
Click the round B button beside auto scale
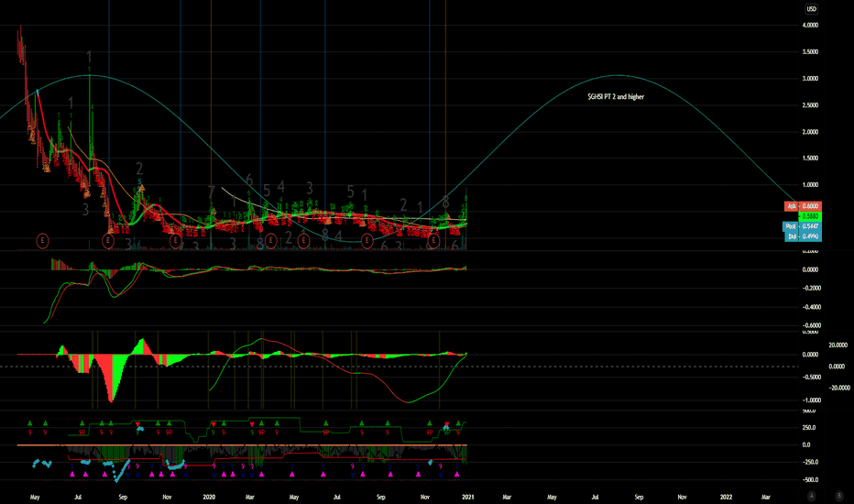click(x=838, y=496)
